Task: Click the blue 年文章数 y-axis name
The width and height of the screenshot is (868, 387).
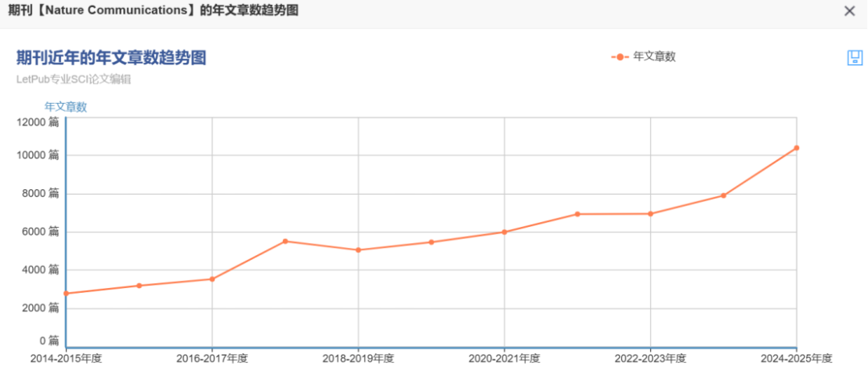Action: coord(65,107)
